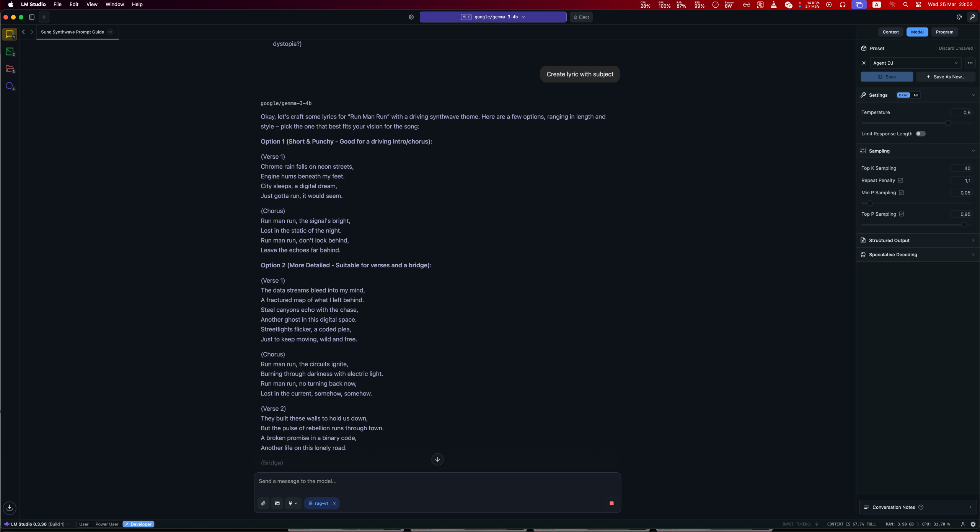The width and height of the screenshot is (980, 532).
Task: Click the Temperature slider handle
Action: pos(948,123)
